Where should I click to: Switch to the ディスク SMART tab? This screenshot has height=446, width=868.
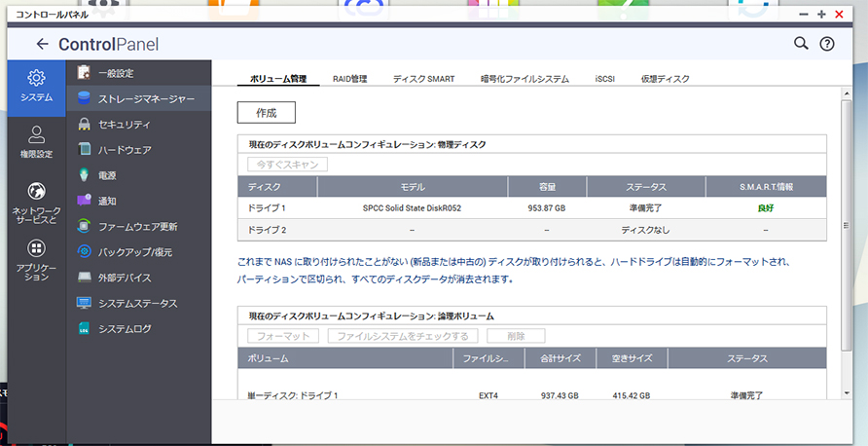(x=423, y=78)
